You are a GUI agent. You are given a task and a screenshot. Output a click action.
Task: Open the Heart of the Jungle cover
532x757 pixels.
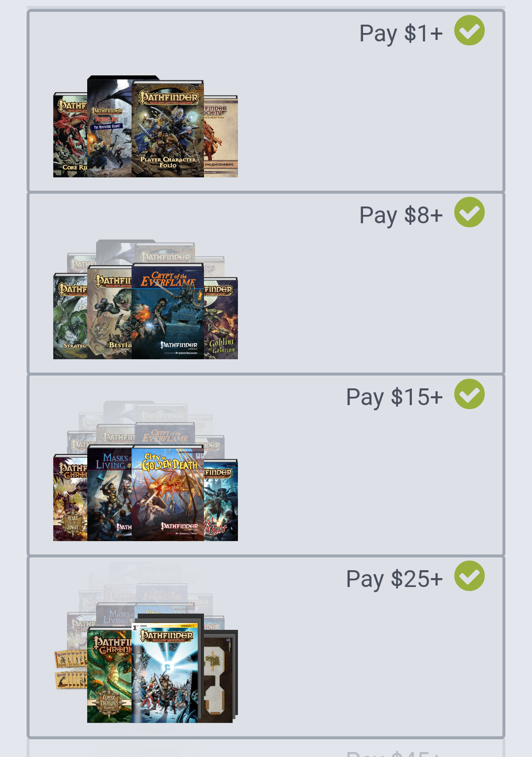tap(70, 498)
